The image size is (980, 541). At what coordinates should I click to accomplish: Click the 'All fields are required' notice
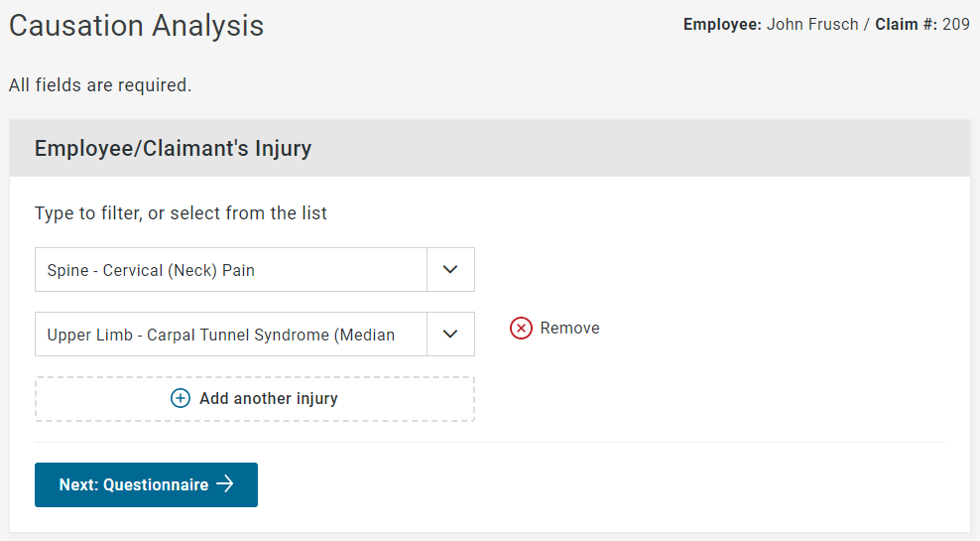point(100,85)
